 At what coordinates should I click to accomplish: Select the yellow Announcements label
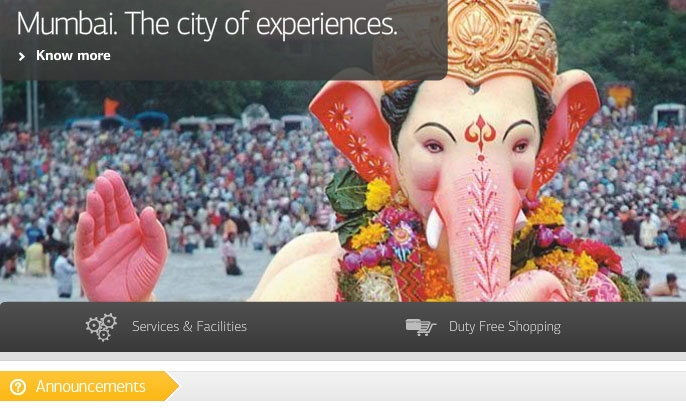point(91,386)
